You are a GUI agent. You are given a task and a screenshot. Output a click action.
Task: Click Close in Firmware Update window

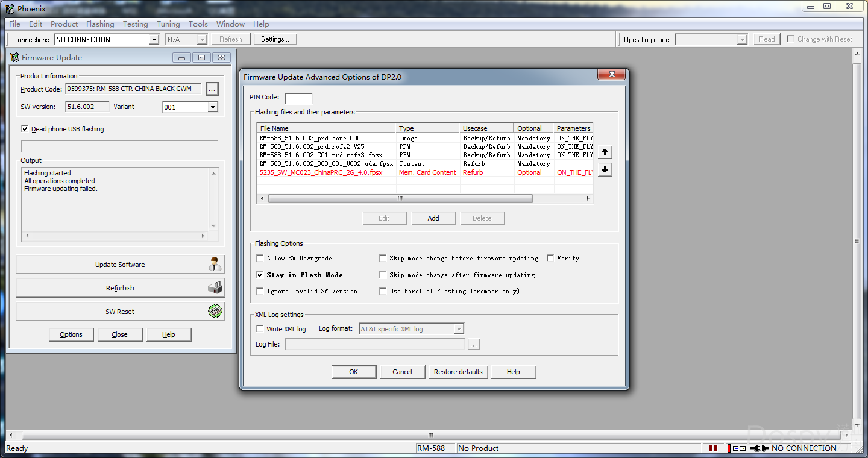[x=119, y=334]
